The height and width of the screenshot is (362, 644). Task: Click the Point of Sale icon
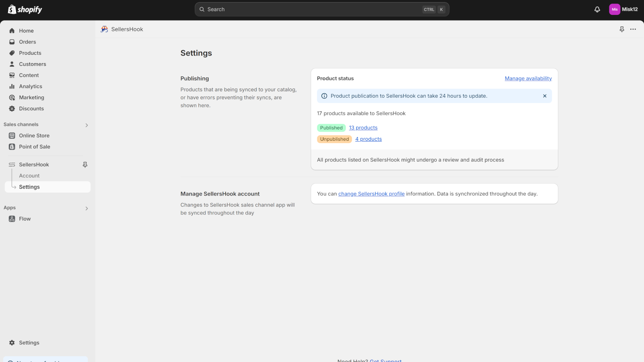(12, 147)
